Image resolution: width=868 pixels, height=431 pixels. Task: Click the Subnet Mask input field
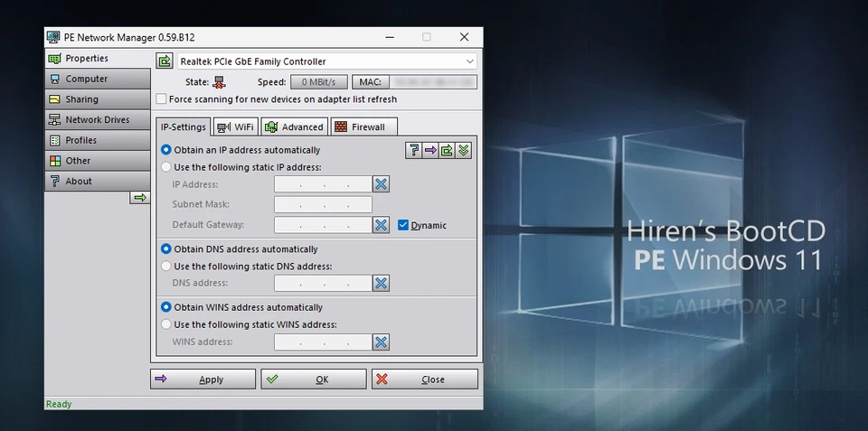coord(324,204)
